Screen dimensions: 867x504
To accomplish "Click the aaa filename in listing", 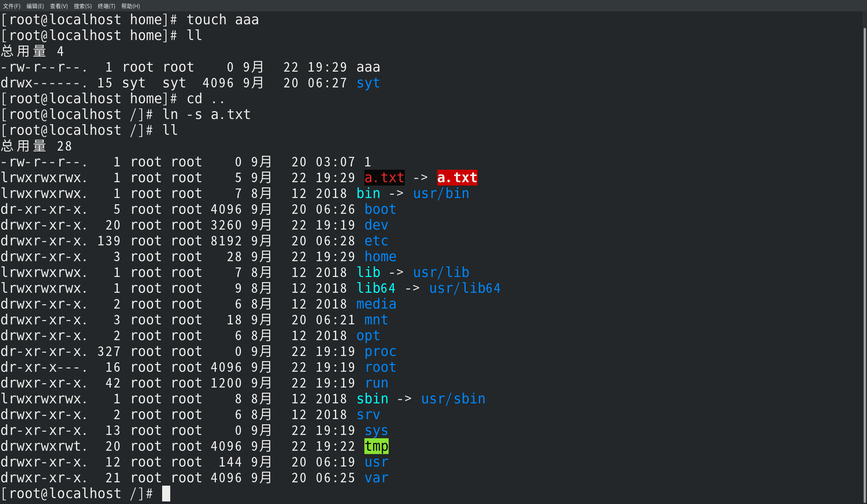I will click(368, 67).
